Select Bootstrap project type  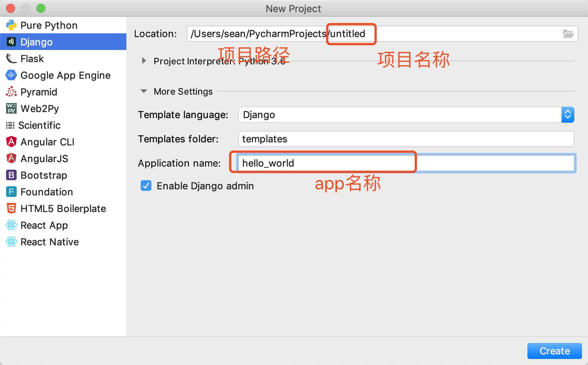pyautogui.click(x=63, y=175)
